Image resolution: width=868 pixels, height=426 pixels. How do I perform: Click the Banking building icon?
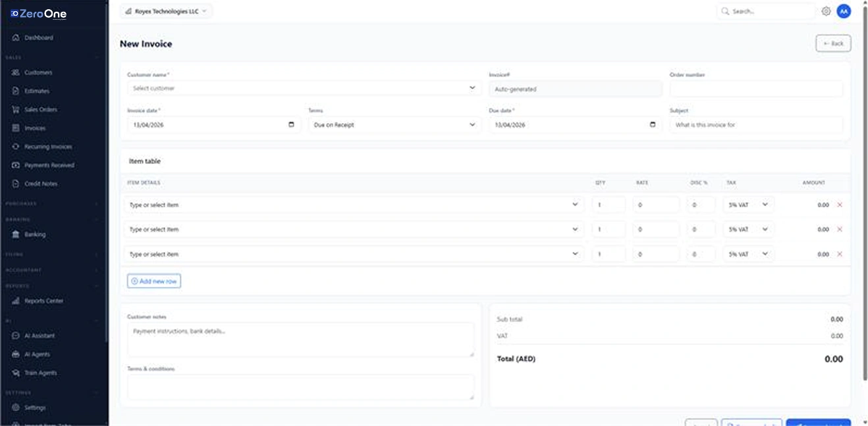tap(16, 234)
